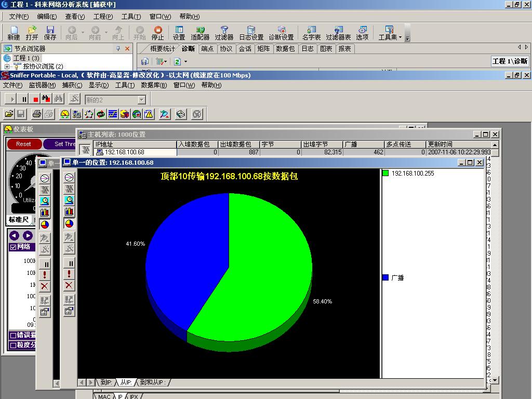Click the print icon in Sniffer toolbar
Screen dimensions: 532x399
(x=36, y=114)
